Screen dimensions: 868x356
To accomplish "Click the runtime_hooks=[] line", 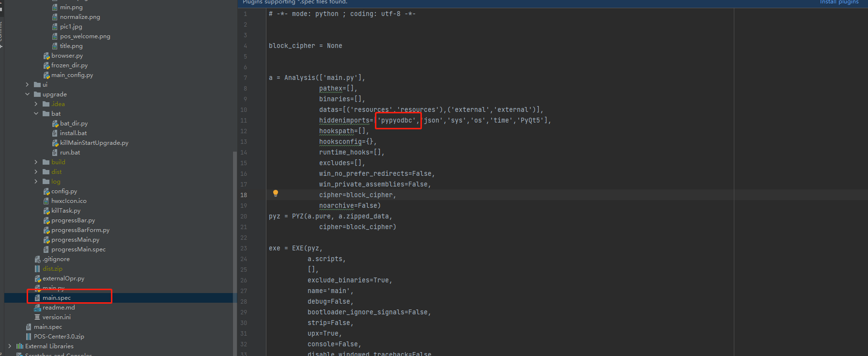I will click(352, 153).
